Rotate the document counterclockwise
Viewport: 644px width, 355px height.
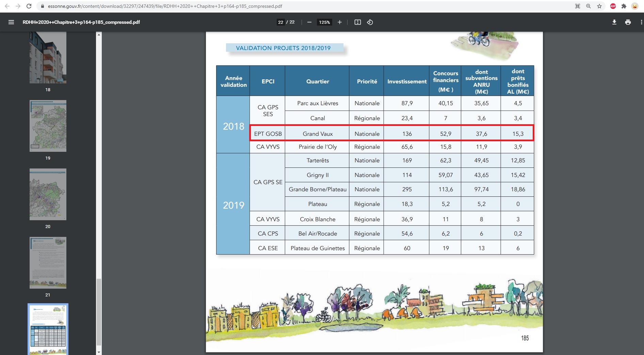(x=370, y=22)
